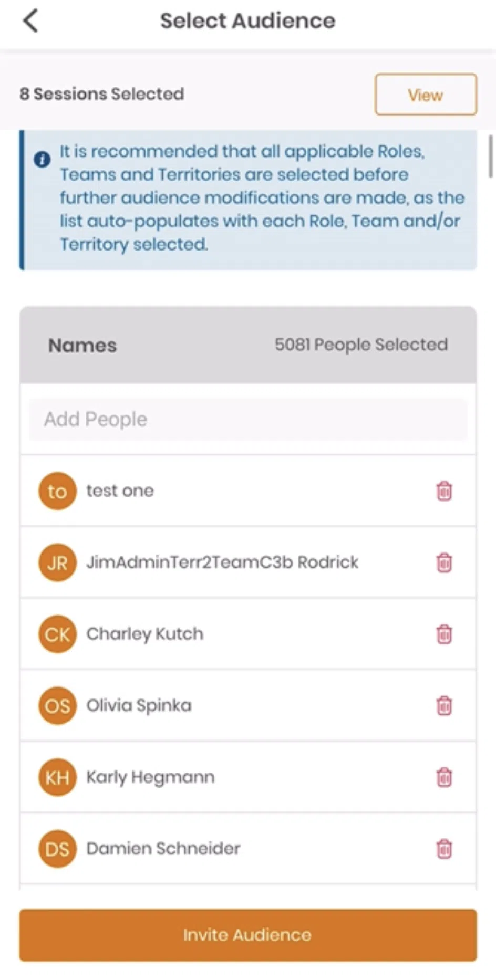The image size is (496, 980).
Task: Go back using the left arrow icon
Action: (x=30, y=22)
